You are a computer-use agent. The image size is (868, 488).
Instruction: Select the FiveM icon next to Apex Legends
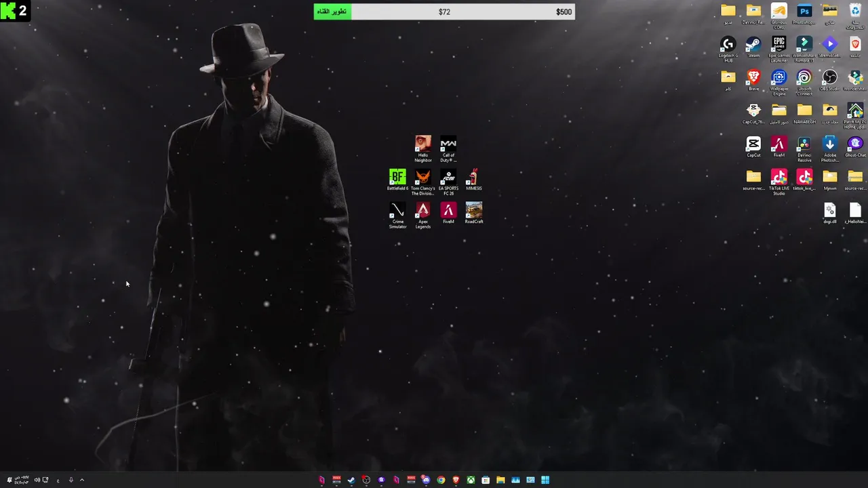click(x=448, y=213)
